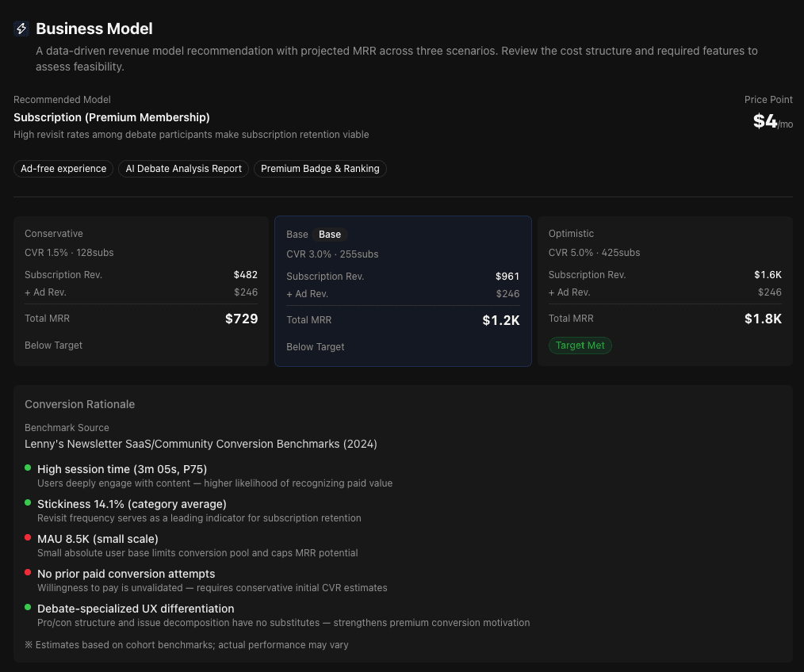This screenshot has height=672, width=804.
Task: Click the green dot beside Stickiness 14.1%
Action: pyautogui.click(x=29, y=503)
